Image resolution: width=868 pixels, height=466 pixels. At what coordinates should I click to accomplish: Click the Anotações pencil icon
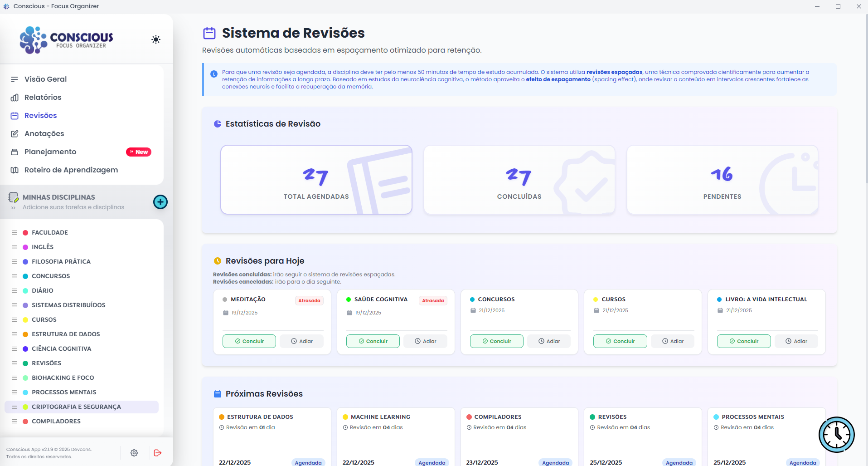[x=15, y=133]
